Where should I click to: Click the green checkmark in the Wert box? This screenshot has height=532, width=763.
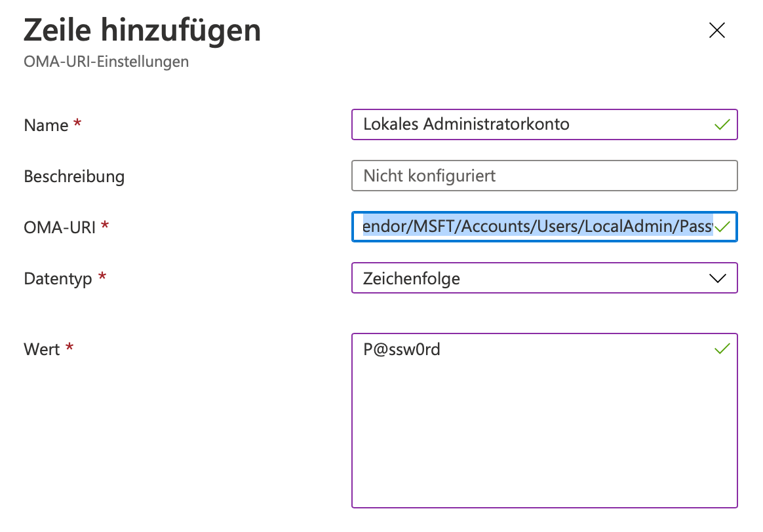click(722, 349)
